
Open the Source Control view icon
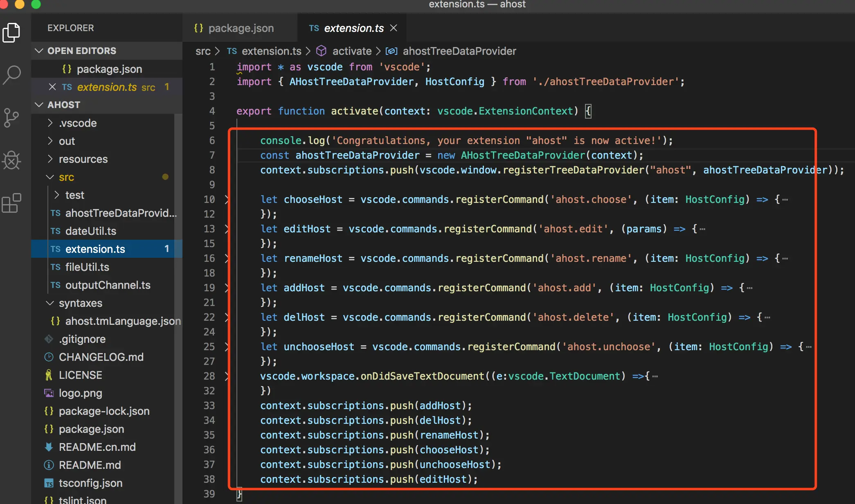tap(11, 118)
